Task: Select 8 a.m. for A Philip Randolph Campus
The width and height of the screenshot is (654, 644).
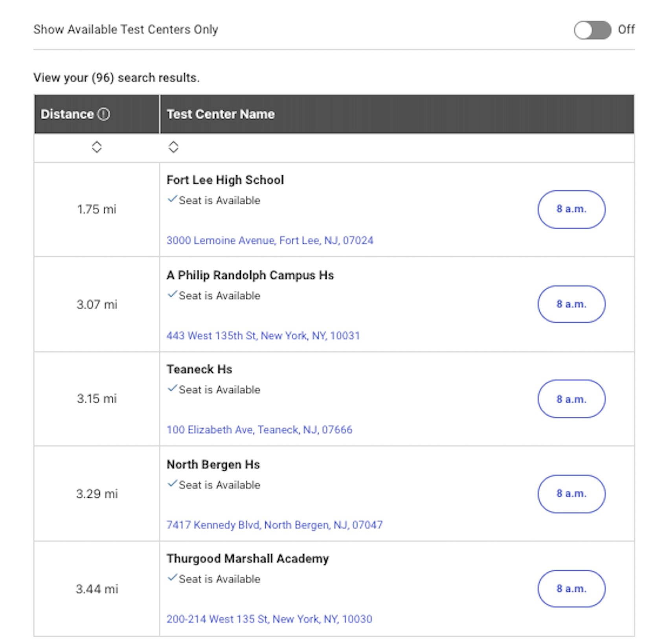Action: (x=571, y=304)
